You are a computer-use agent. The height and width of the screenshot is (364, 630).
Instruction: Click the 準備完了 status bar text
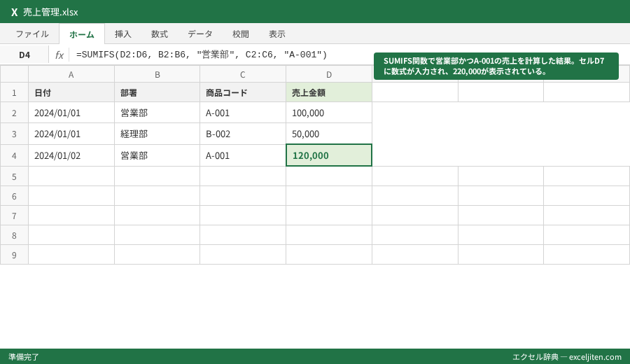(24, 357)
